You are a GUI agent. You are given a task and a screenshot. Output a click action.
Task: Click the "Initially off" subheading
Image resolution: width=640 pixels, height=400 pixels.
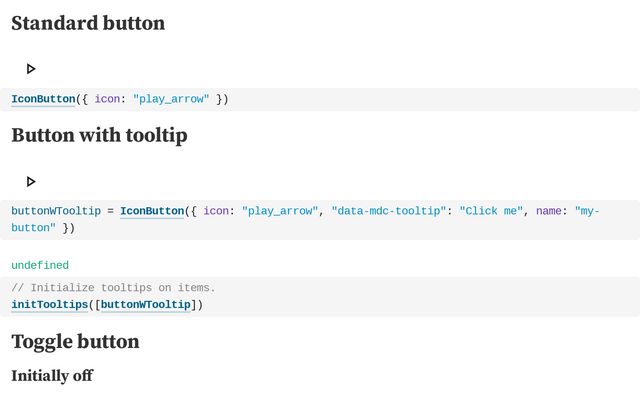[x=52, y=376]
